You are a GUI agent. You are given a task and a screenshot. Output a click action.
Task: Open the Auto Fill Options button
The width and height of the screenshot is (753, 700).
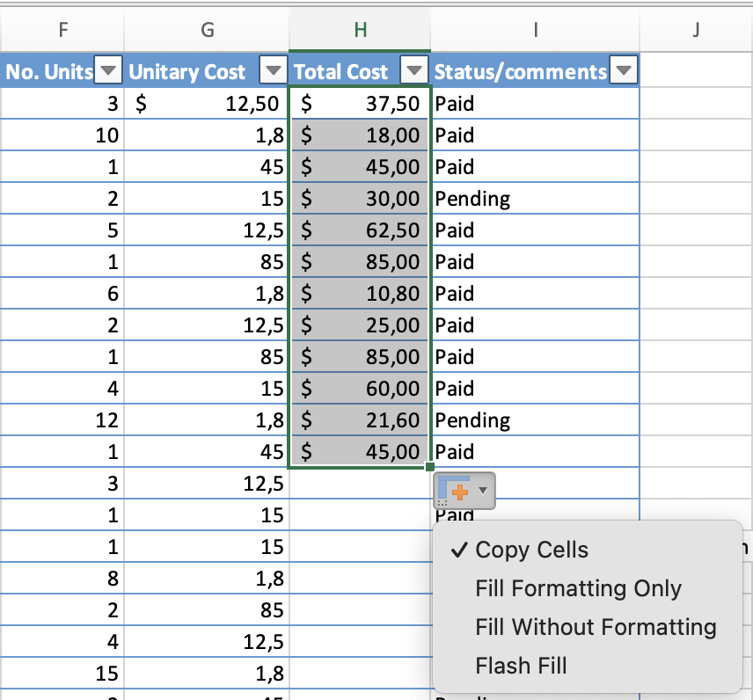coord(464,490)
